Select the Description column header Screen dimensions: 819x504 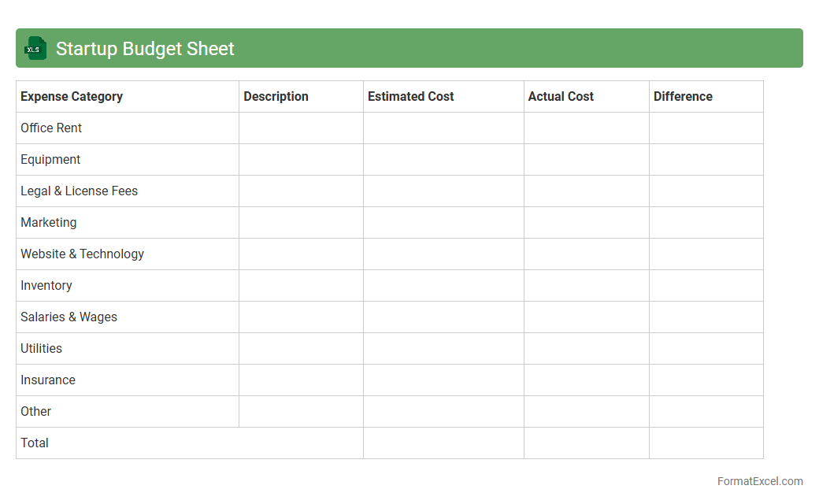click(x=276, y=96)
